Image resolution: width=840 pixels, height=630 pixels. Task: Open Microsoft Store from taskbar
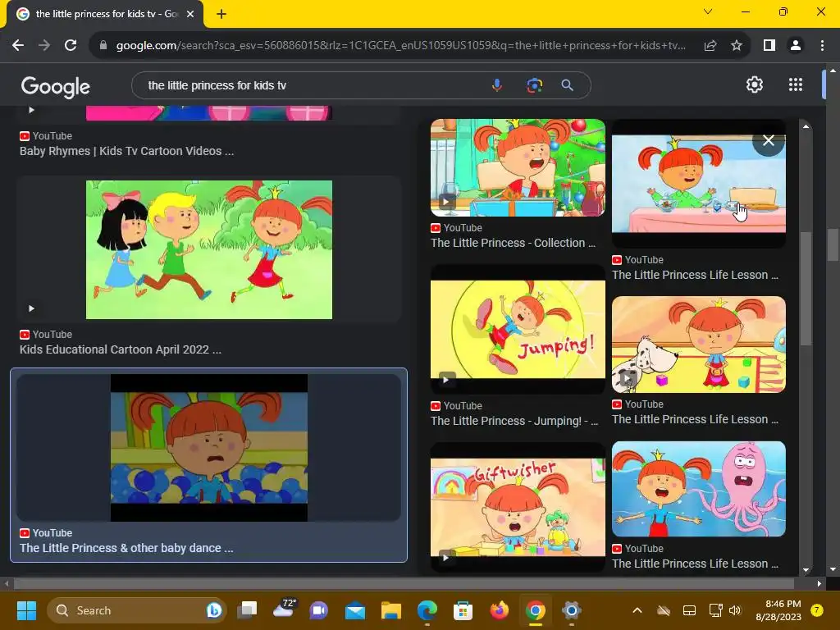[x=463, y=610]
